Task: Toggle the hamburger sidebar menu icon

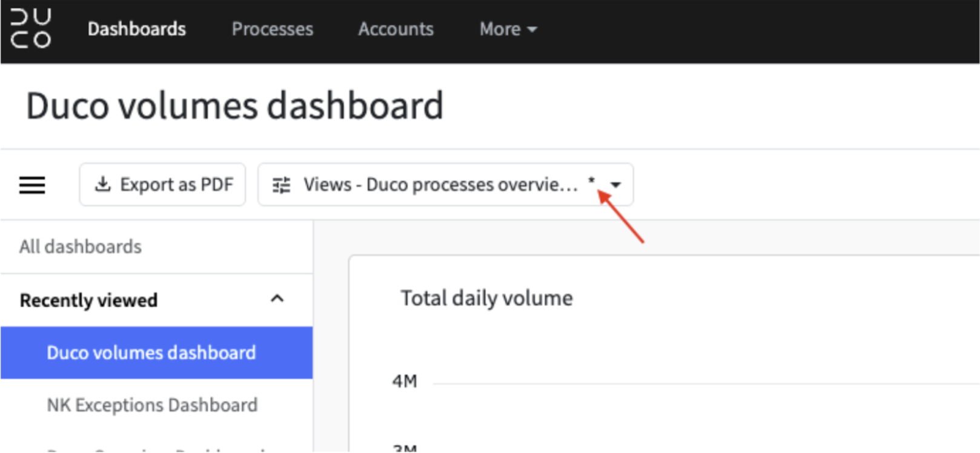Action: tap(32, 185)
